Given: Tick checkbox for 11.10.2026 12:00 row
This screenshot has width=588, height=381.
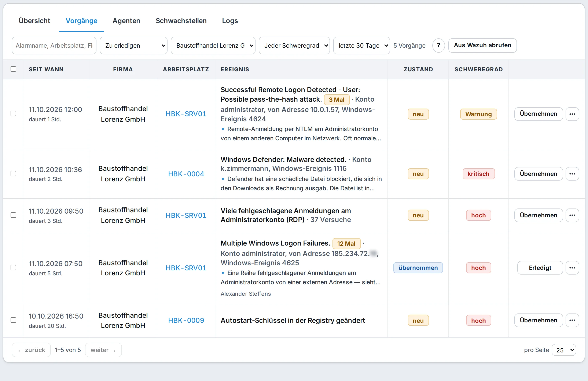Looking at the screenshot, I should pos(13,113).
